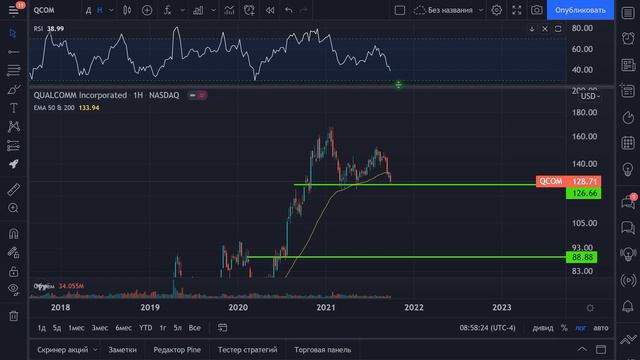Open the Fibonacci retracement tools
Viewport: 640px width, 360px height.
pyautogui.click(x=13, y=70)
